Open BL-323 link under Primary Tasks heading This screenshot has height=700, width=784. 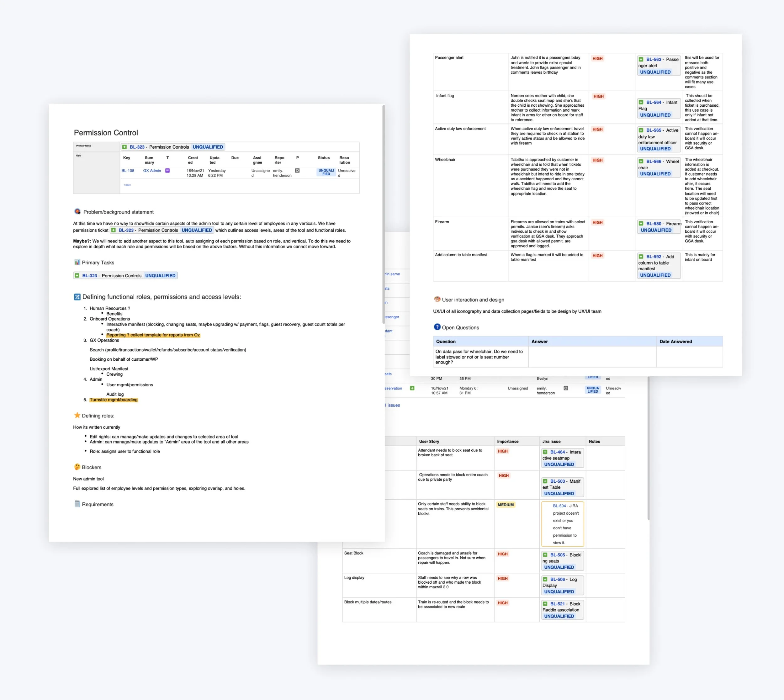click(x=90, y=276)
